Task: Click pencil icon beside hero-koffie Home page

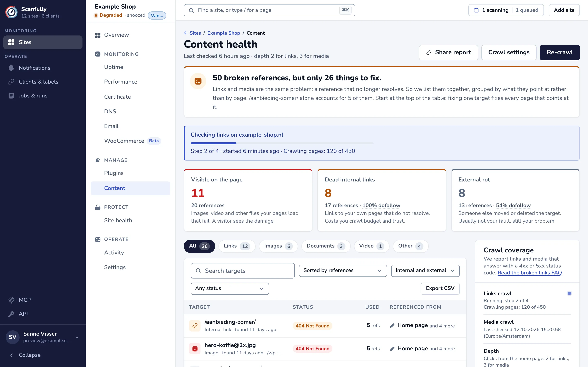Action: [x=392, y=349]
